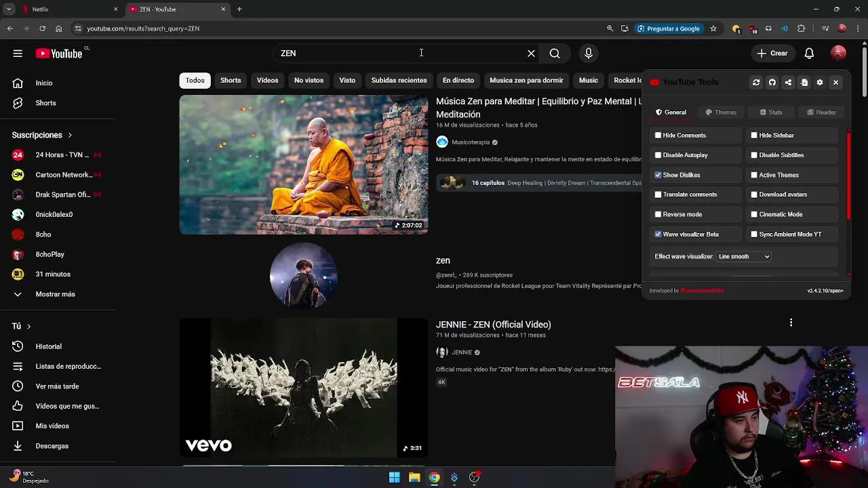Open Ver más tarde in the sidebar
This screenshot has width=868, height=488.
pyautogui.click(x=58, y=386)
